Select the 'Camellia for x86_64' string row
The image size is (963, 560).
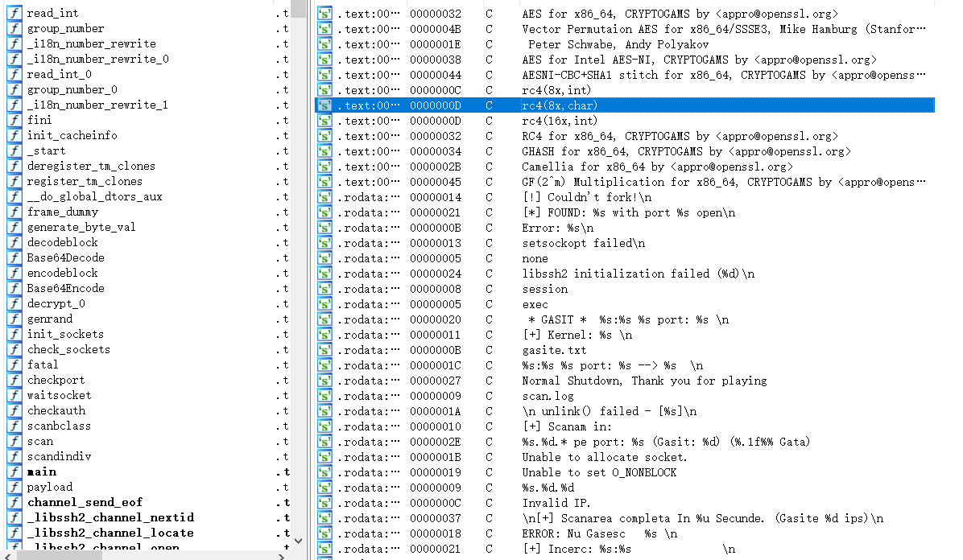(657, 167)
